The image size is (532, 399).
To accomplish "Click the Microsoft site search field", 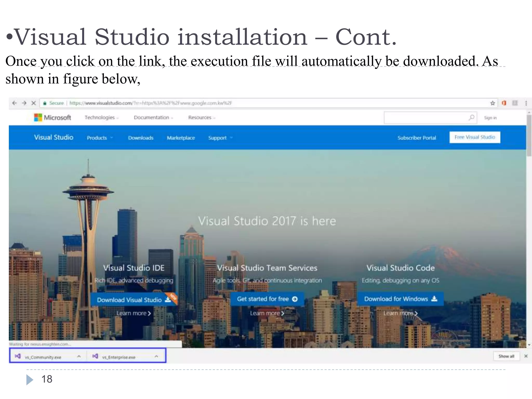I will pyautogui.click(x=426, y=118).
